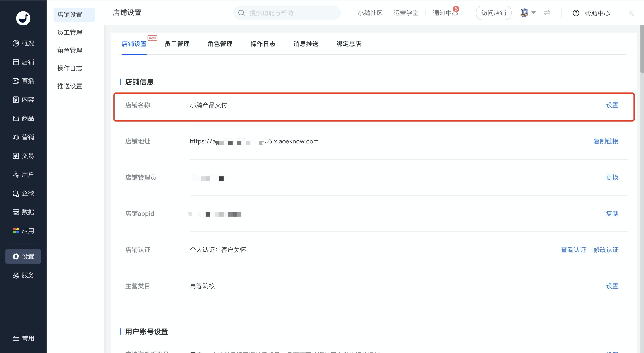This screenshot has height=353, width=644.
Task: Click the Xiaoe goose logo
Action: click(x=23, y=18)
